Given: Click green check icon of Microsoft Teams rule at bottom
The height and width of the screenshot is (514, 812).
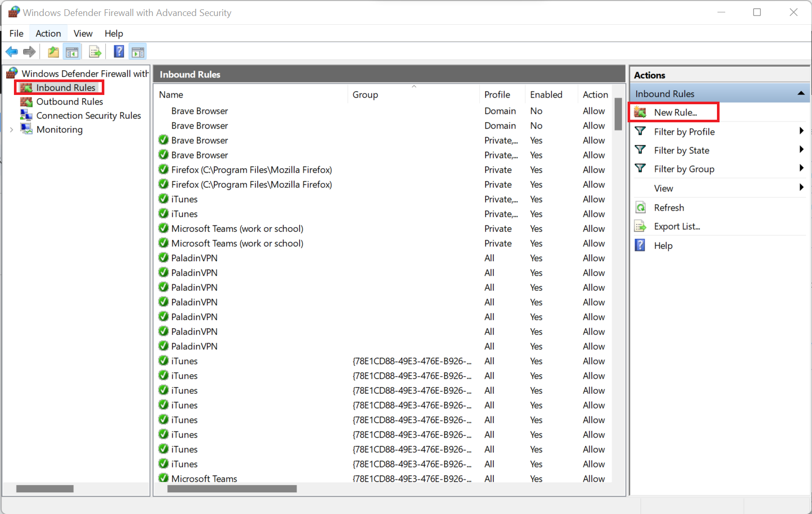Looking at the screenshot, I should click(164, 478).
